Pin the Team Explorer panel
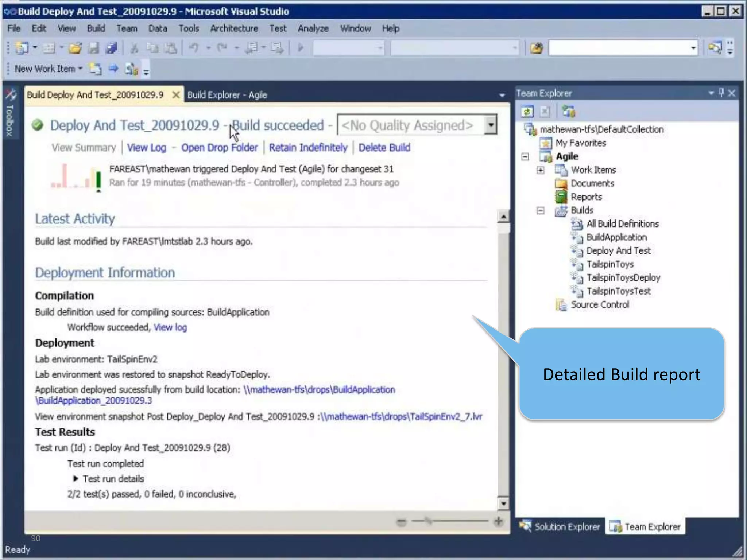Image resolution: width=747 pixels, height=560 pixels. coord(721,93)
